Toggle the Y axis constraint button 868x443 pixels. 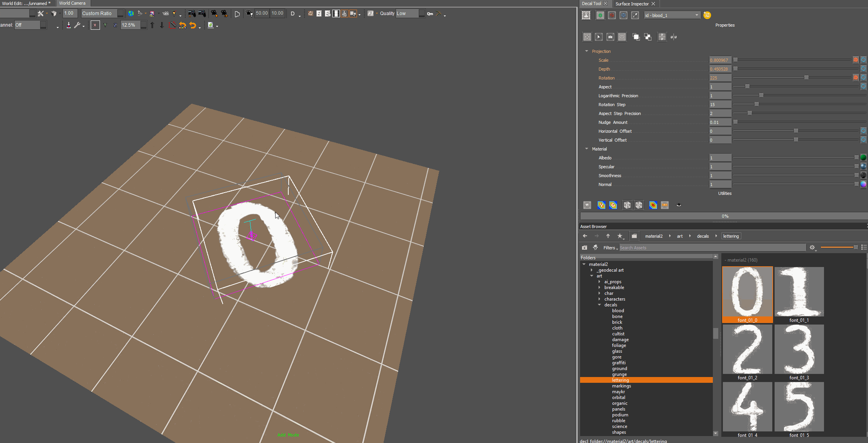tap(105, 25)
